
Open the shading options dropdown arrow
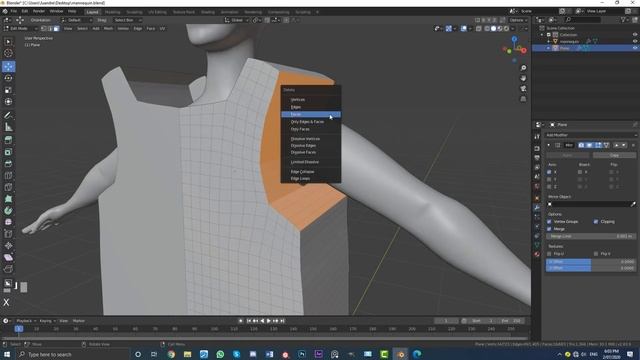513,29
